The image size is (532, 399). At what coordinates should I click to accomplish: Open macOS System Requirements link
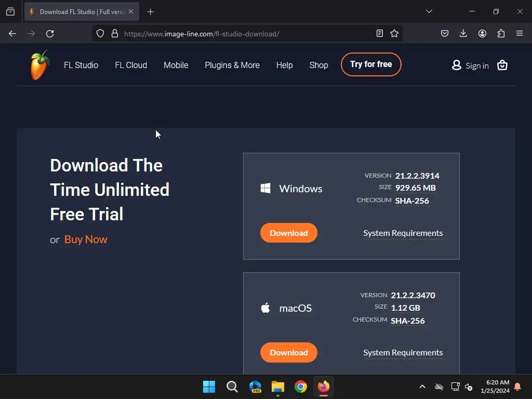pos(403,353)
